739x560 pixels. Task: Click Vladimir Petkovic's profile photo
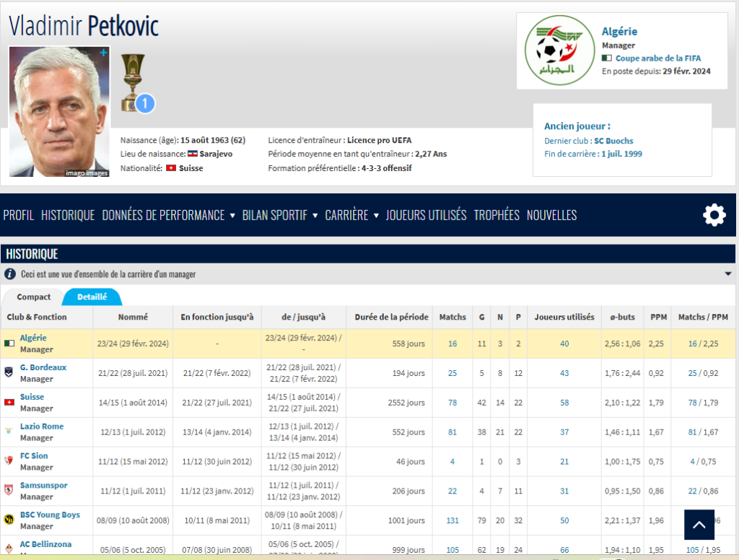[59, 112]
